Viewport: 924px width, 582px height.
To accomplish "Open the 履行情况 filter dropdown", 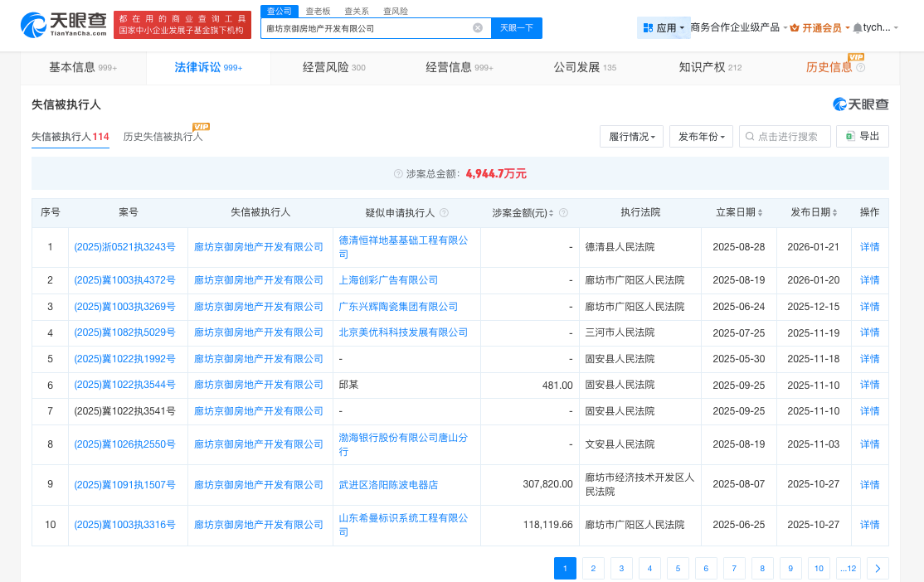I will pyautogui.click(x=631, y=137).
